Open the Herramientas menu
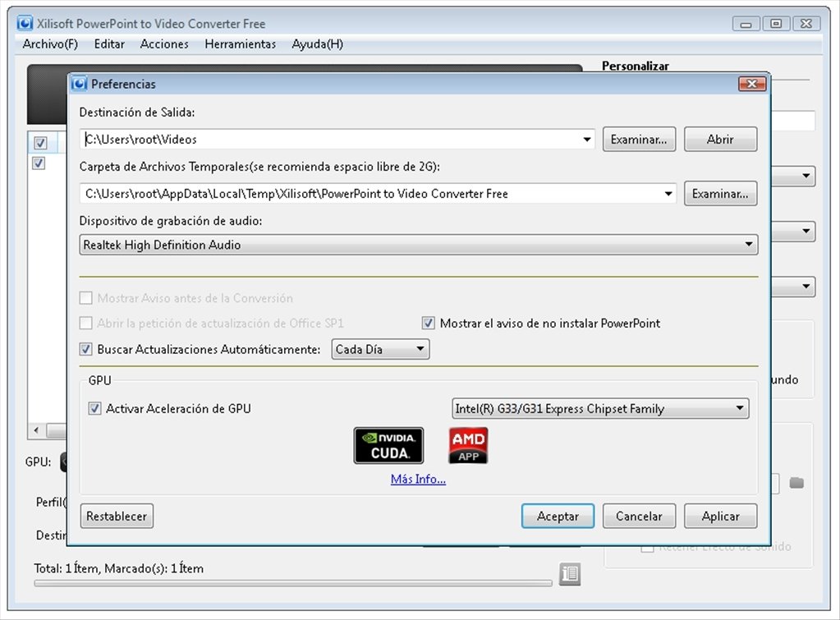The image size is (840, 620). coord(240,44)
